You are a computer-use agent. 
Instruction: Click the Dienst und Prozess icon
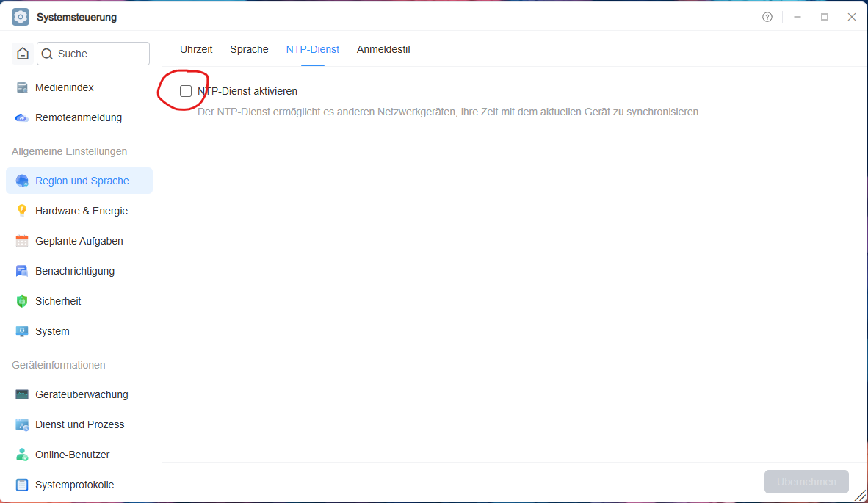(x=22, y=424)
